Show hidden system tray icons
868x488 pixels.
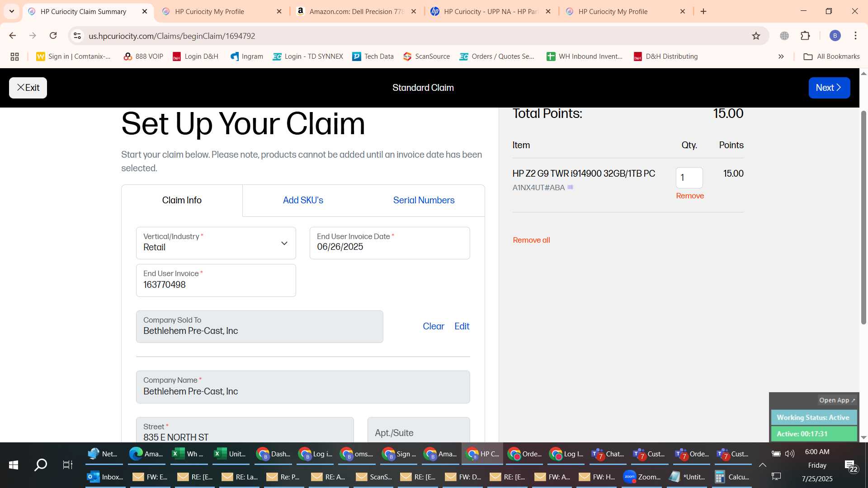(x=762, y=465)
